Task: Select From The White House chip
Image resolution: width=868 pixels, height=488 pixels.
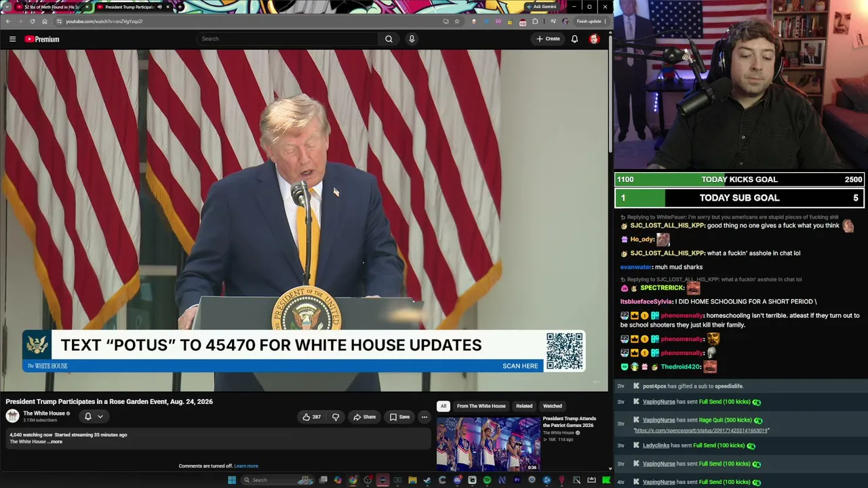Action: coord(481,406)
